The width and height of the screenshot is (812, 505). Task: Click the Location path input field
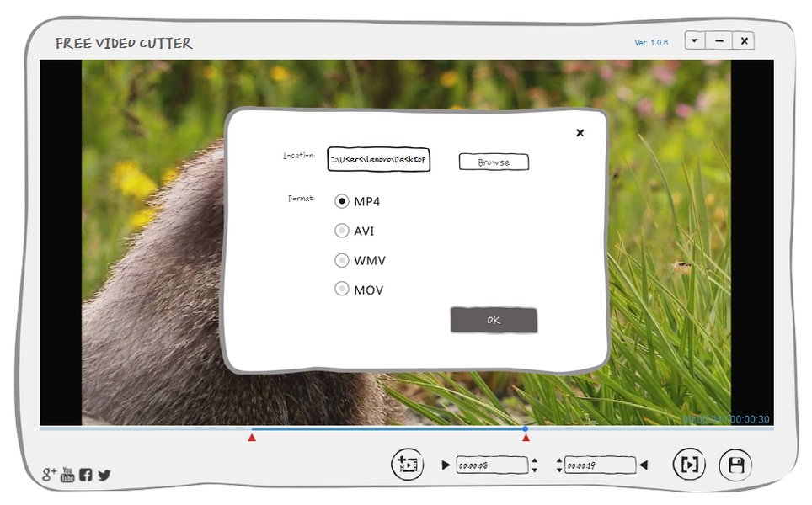378,159
